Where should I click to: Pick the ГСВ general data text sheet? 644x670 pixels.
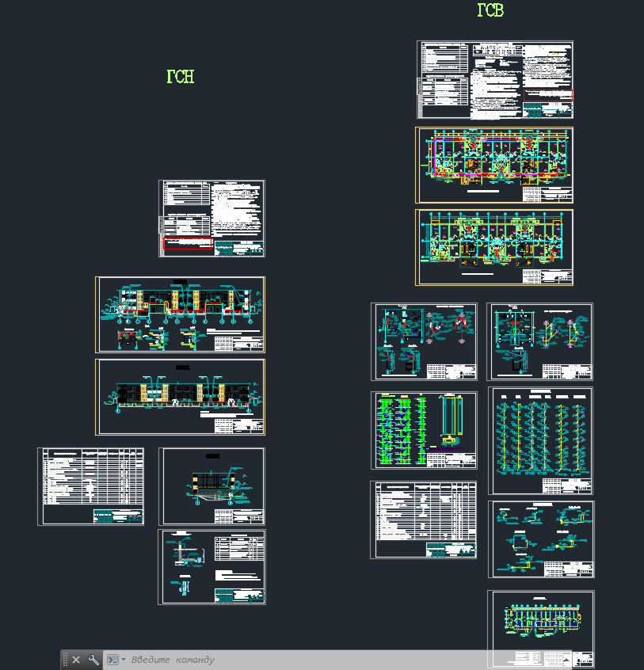[495, 79]
